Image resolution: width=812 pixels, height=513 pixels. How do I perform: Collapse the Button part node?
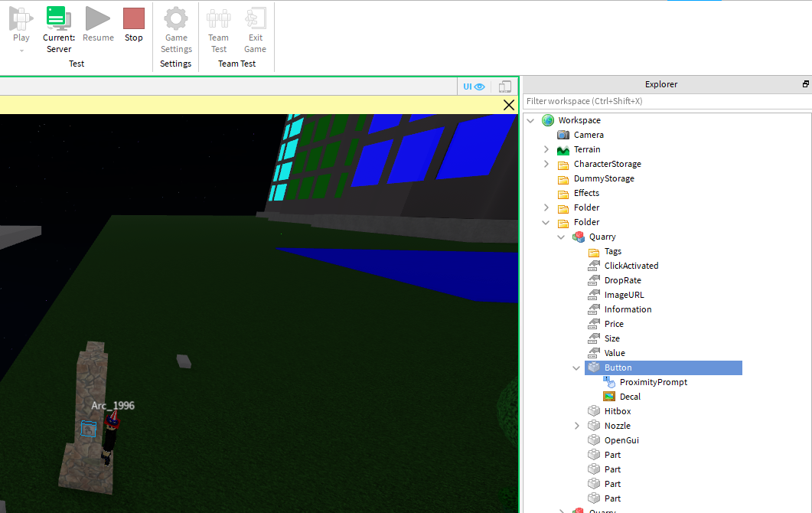pos(576,368)
